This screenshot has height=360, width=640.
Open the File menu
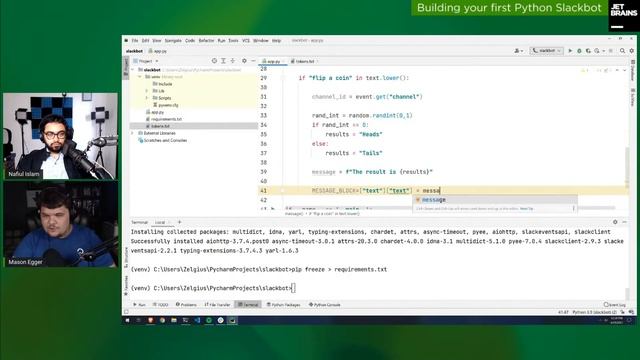click(x=135, y=40)
